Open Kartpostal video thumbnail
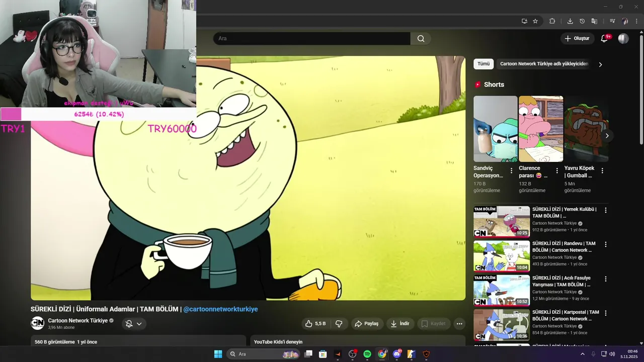This screenshot has height=362, width=644. pos(502,324)
